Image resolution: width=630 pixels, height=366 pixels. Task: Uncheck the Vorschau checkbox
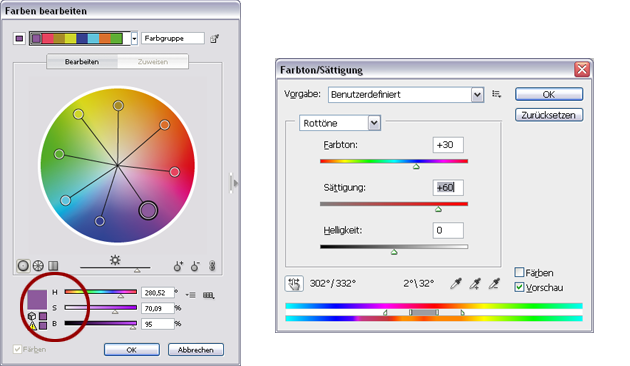[x=519, y=287]
